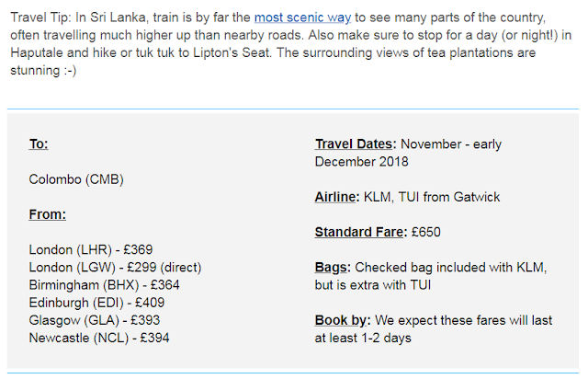Click 'December 2018' travel date text
The width and height of the screenshot is (588, 379).
click(x=361, y=162)
